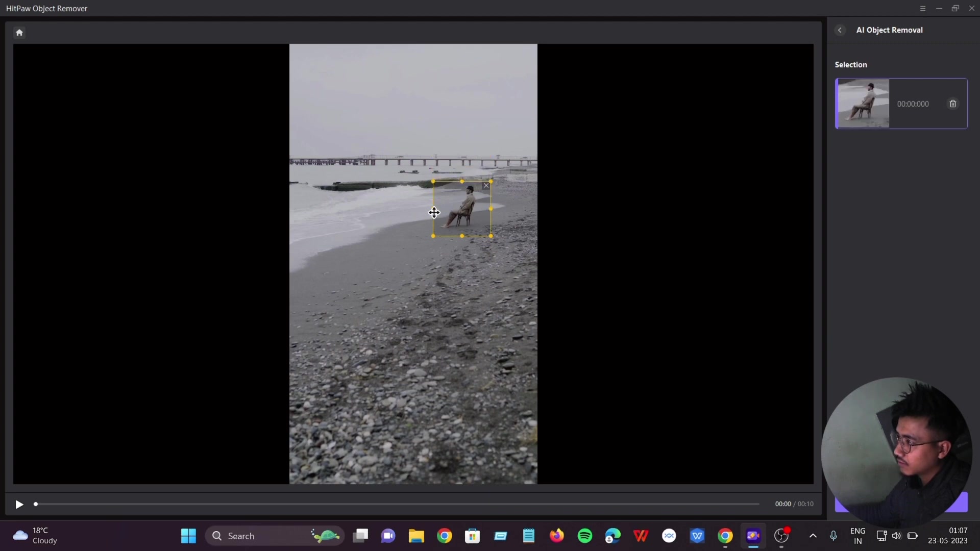This screenshot has width=980, height=551.
Task: Open the volume tray icon
Action: [897, 536]
